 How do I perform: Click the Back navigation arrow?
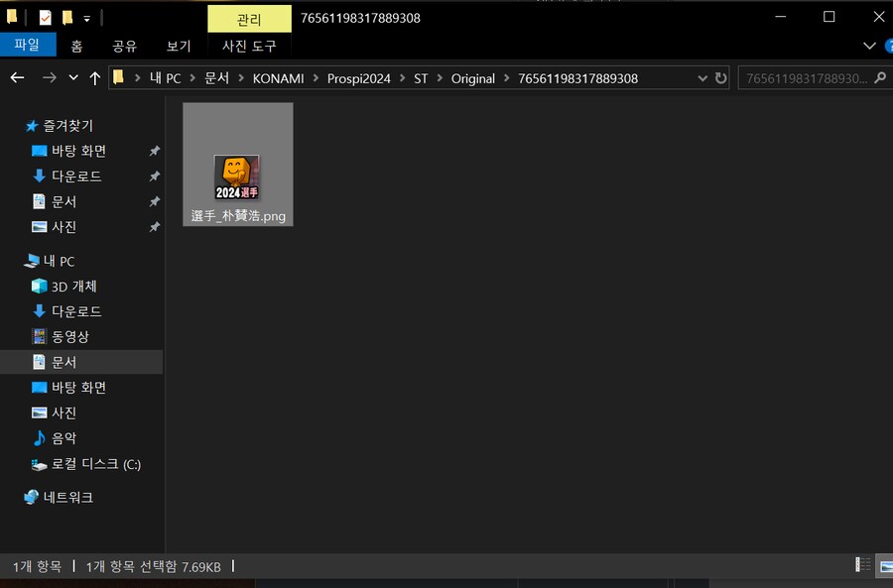[17, 77]
